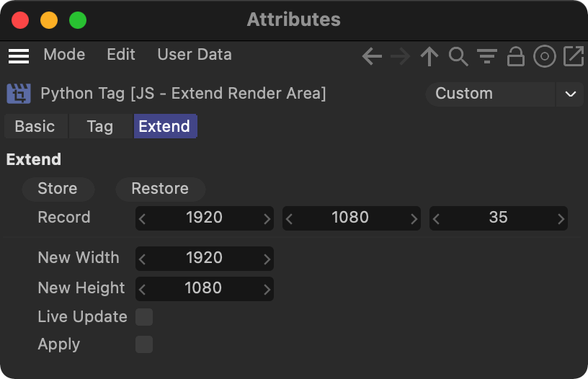Viewport: 588px width, 379px height.
Task: Open the filter lines icon
Action: pyautogui.click(x=487, y=56)
